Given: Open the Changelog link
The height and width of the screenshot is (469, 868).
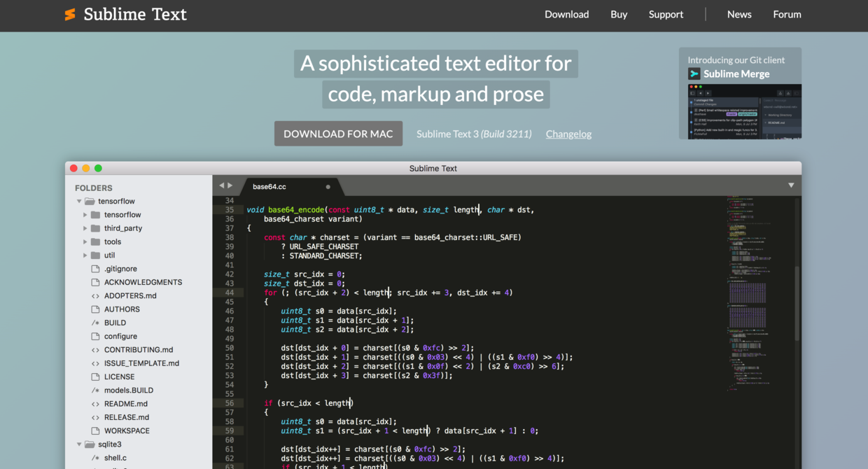Looking at the screenshot, I should 568,134.
